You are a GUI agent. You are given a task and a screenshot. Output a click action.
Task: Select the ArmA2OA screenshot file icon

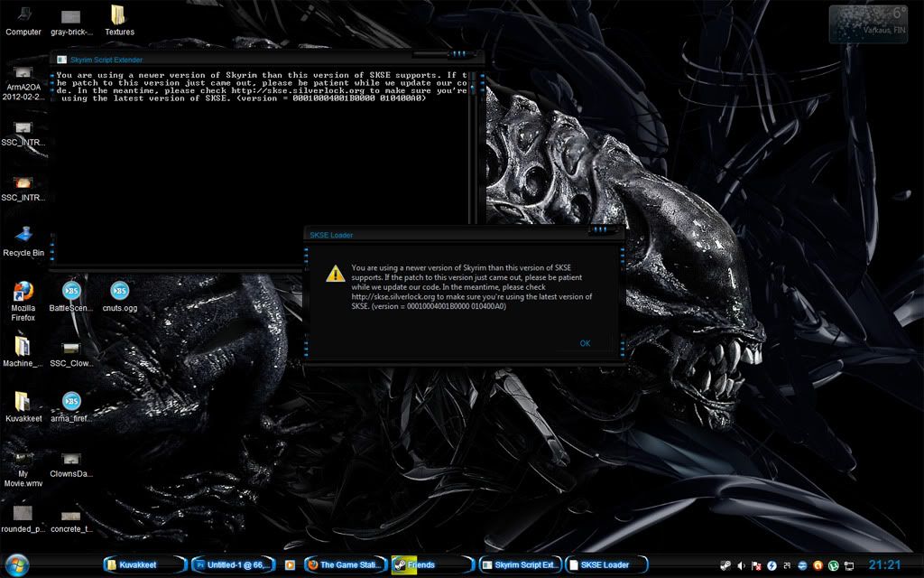(x=23, y=83)
